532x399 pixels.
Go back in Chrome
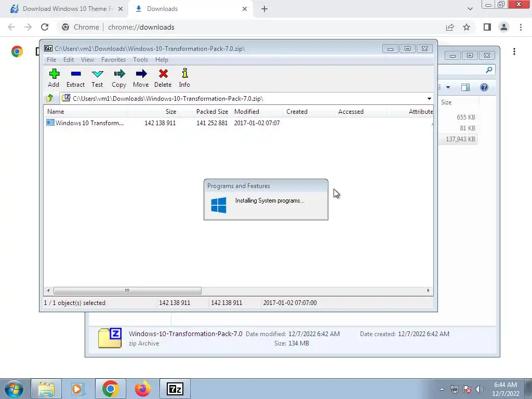click(11, 27)
